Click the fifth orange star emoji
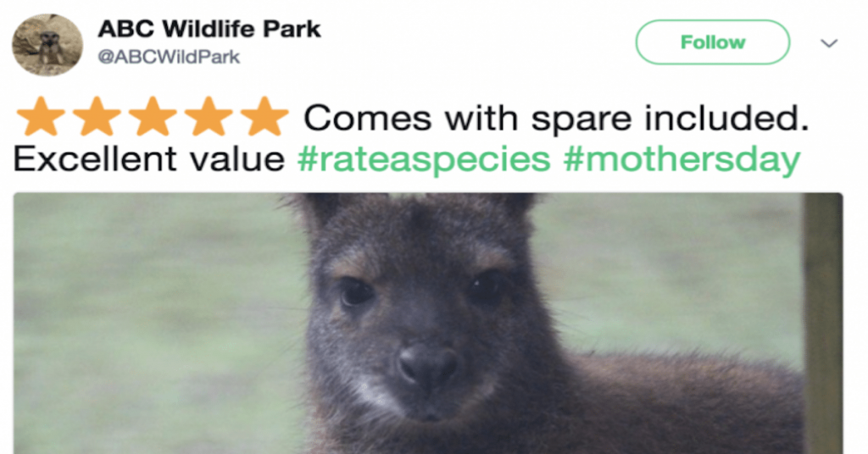 pyautogui.click(x=264, y=117)
